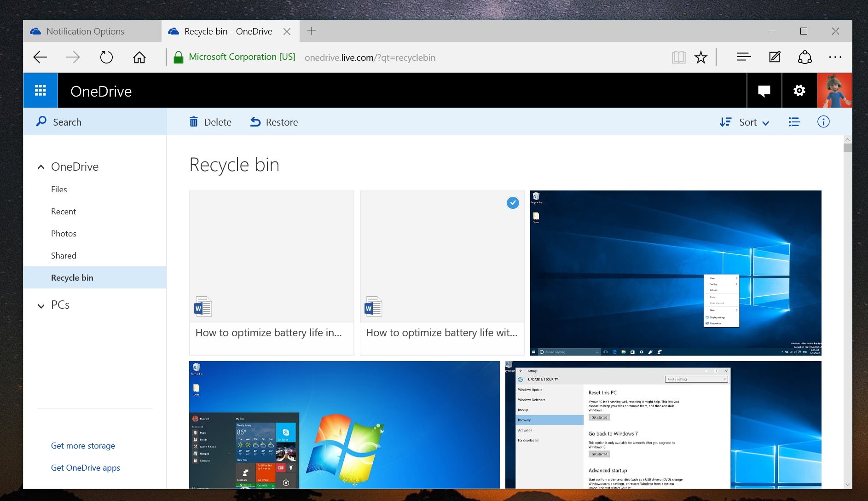Screen dimensions: 868x501
Task: Open the Sort dropdown
Action: (x=744, y=122)
